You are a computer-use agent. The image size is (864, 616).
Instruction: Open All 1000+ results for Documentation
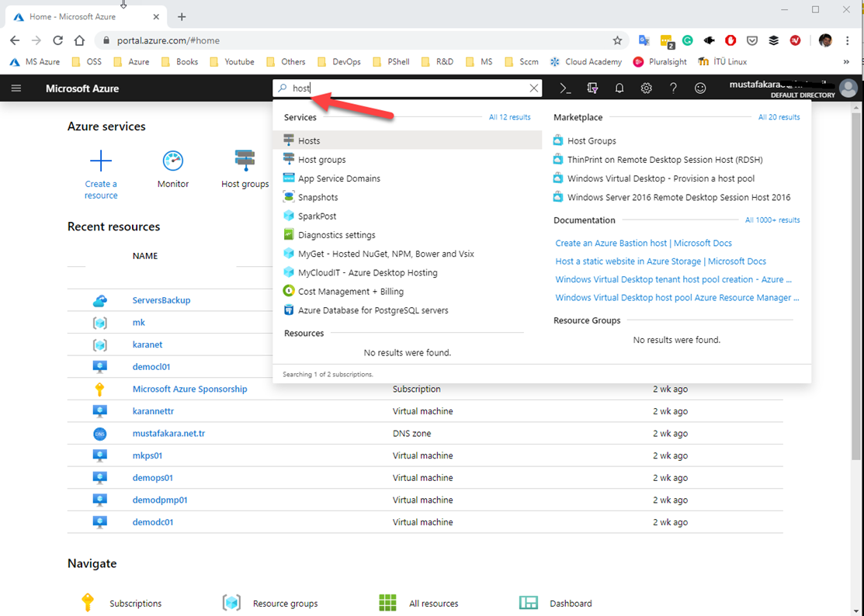coord(772,220)
